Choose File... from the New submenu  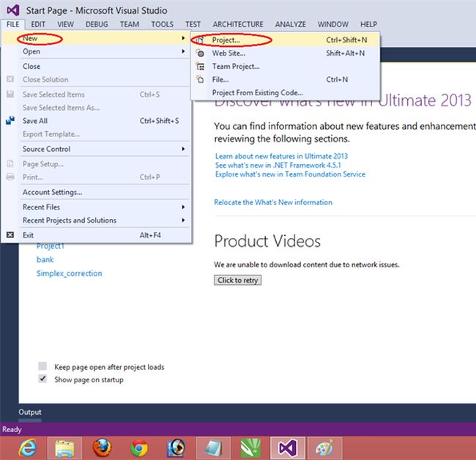285,80
